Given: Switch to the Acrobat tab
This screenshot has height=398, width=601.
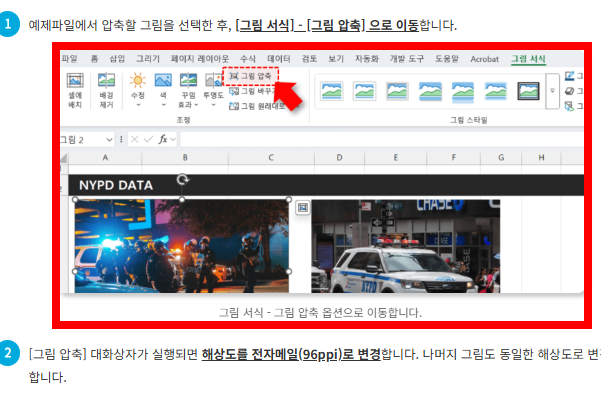Looking at the screenshot, I should point(484,59).
